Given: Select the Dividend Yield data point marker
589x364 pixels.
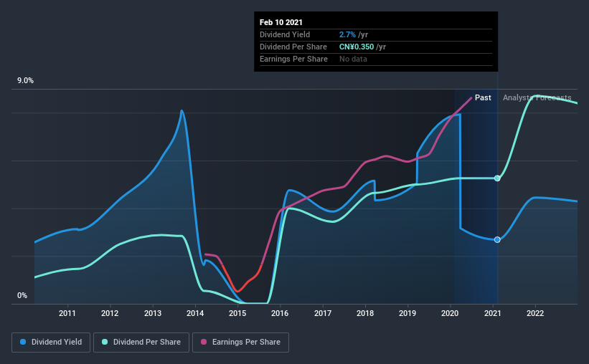Looking at the screenshot, I should 497,239.
